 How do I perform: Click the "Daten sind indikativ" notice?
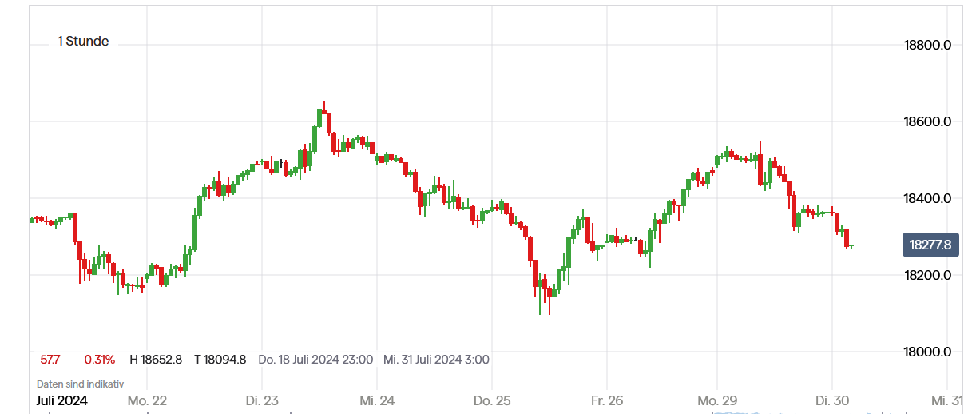[x=80, y=384]
